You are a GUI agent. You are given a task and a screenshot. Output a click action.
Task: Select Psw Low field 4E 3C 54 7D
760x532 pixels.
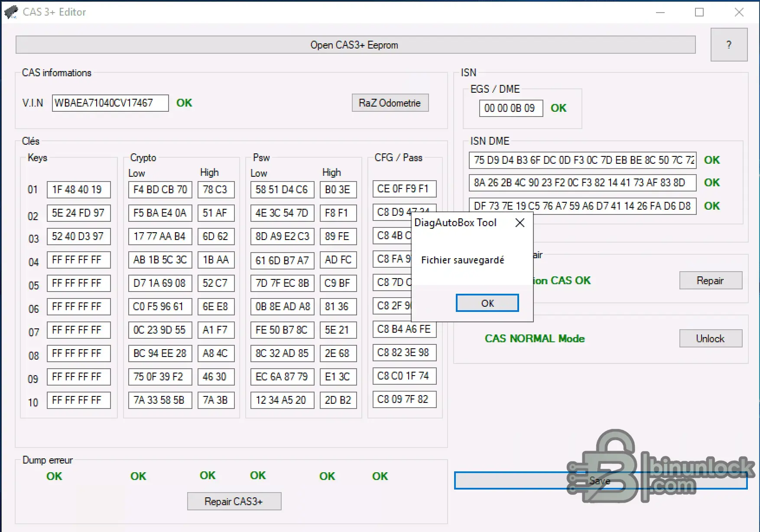coord(282,213)
